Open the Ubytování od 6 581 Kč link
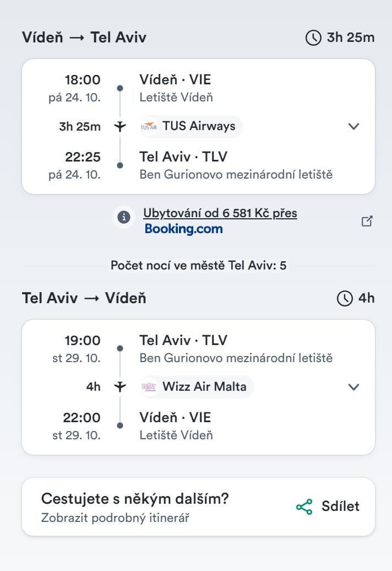392x571 pixels. [220, 213]
